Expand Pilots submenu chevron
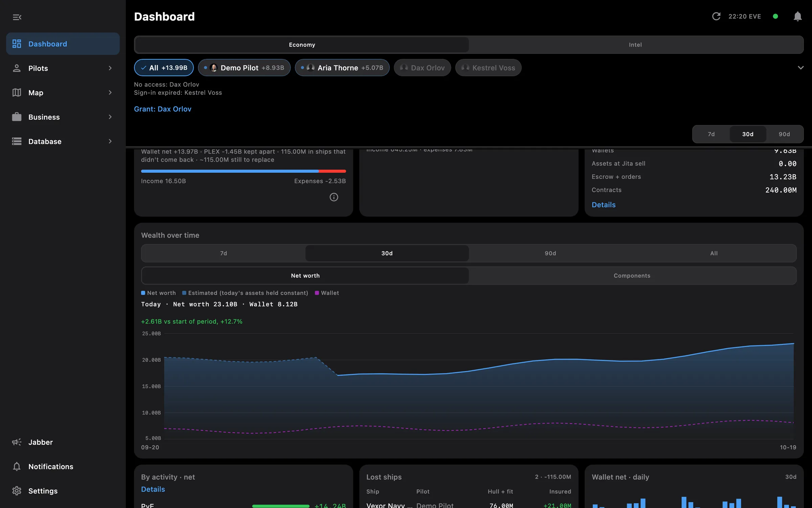 click(x=110, y=68)
